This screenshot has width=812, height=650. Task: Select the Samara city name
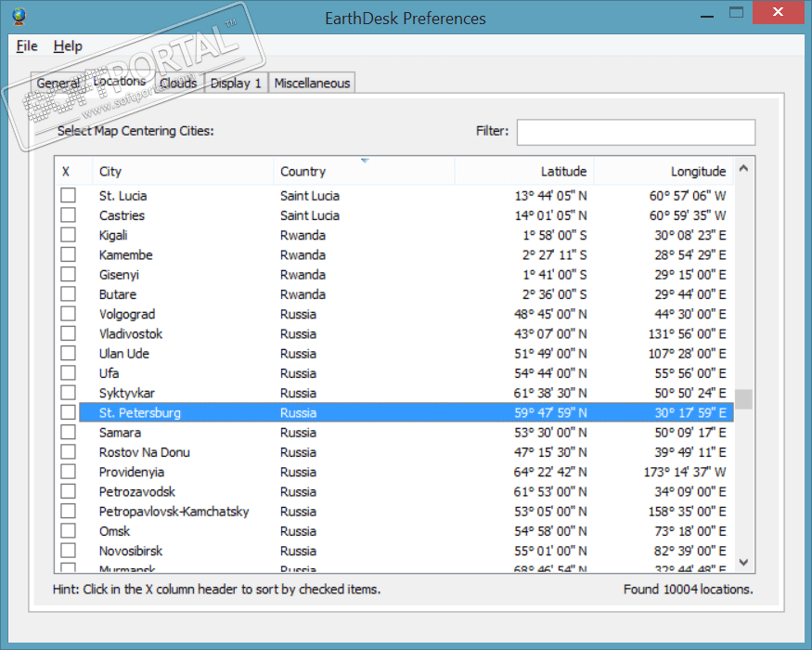(120, 433)
